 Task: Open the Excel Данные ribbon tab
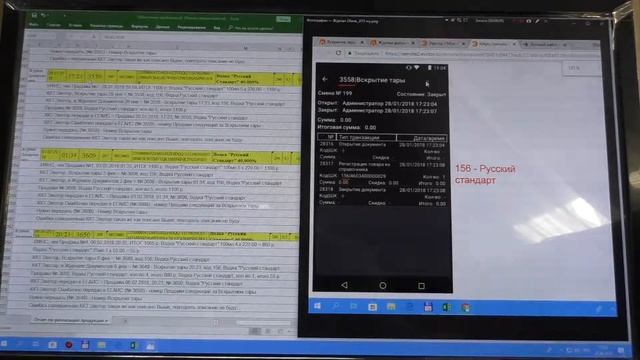(162, 27)
